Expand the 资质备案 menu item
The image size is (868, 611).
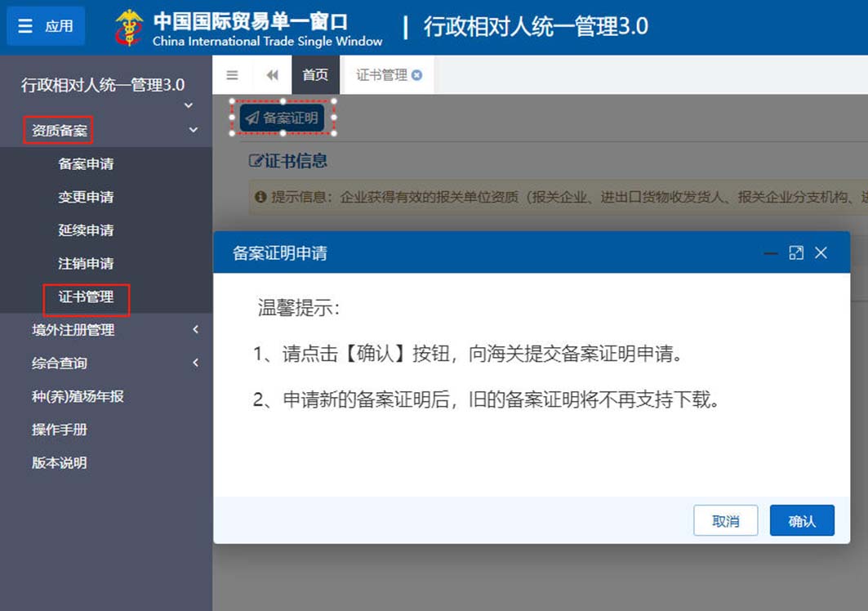coord(59,130)
